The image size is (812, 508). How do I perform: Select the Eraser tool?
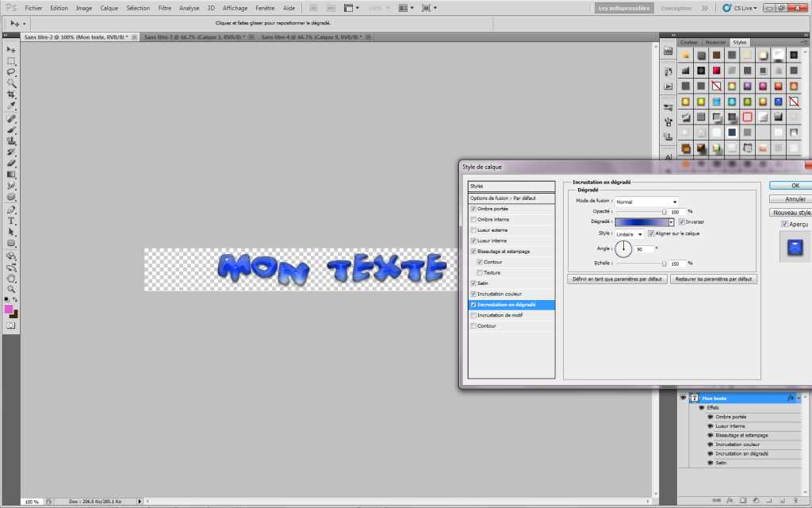pyautogui.click(x=11, y=164)
